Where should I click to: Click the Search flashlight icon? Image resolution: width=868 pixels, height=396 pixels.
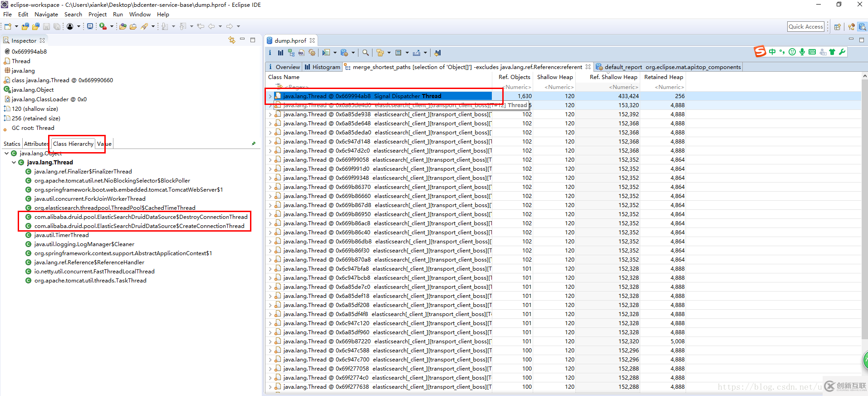144,26
